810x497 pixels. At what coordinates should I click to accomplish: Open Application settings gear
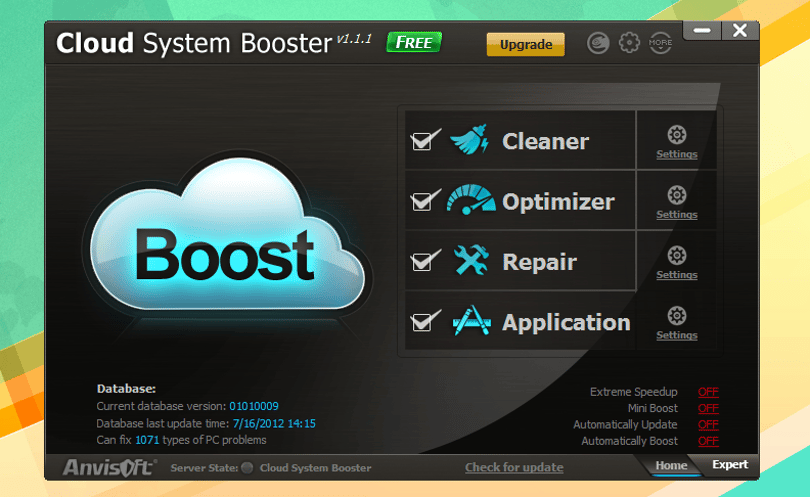click(x=677, y=316)
